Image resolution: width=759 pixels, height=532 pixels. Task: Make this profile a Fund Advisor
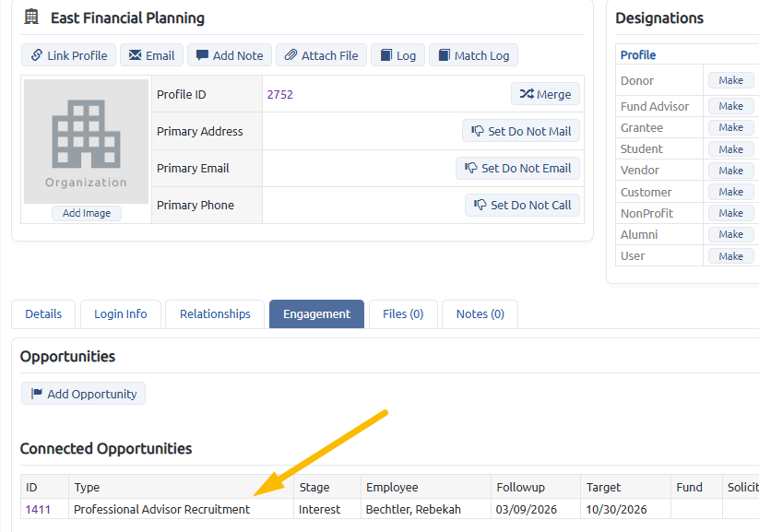(730, 106)
